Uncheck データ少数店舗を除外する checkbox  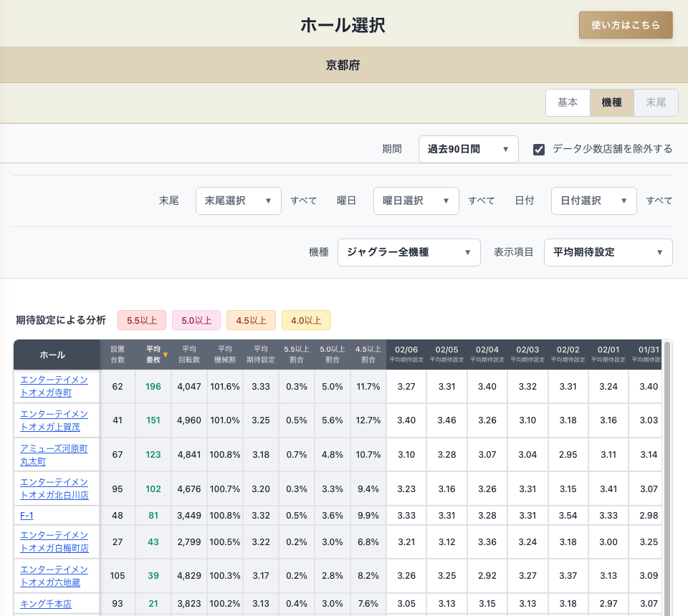click(x=539, y=149)
